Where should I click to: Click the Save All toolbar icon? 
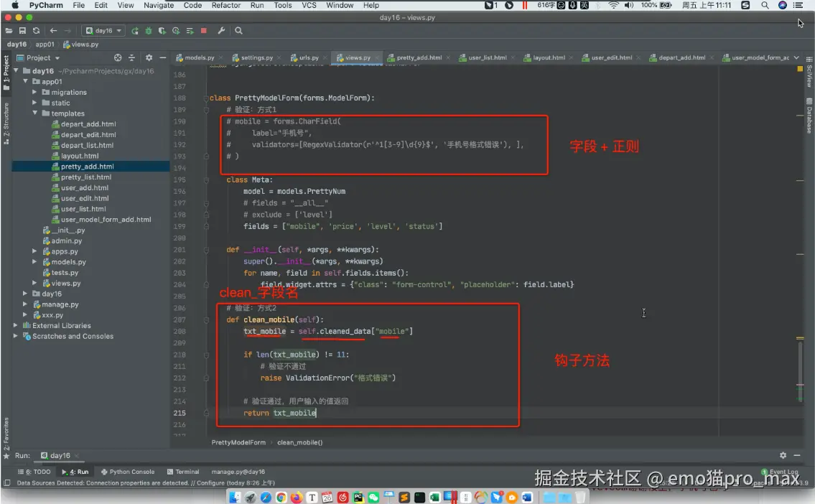tap(22, 31)
